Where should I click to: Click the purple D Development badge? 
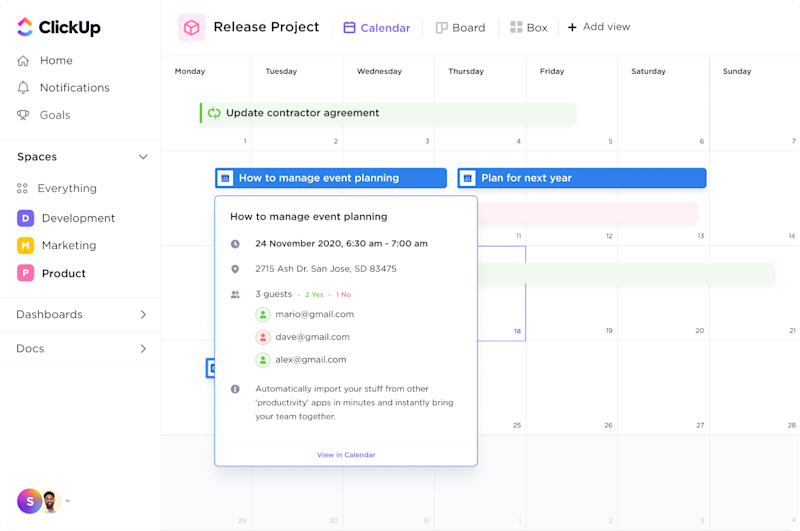pos(26,218)
